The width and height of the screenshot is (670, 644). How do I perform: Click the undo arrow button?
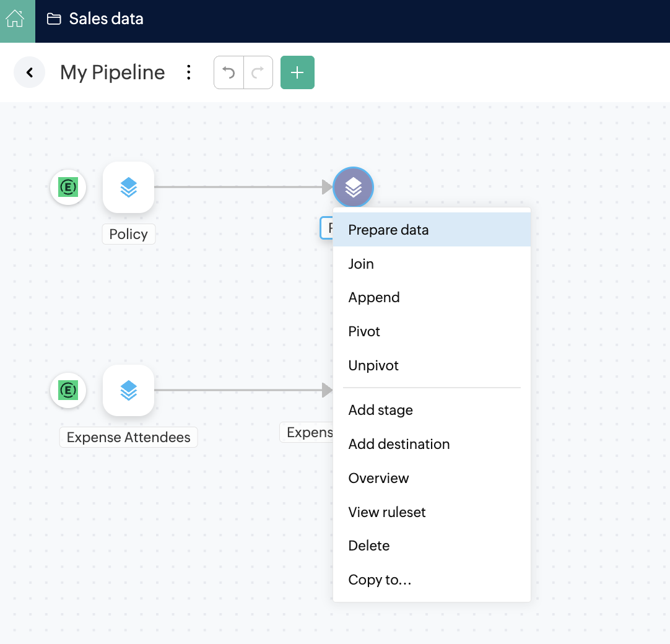coord(229,73)
